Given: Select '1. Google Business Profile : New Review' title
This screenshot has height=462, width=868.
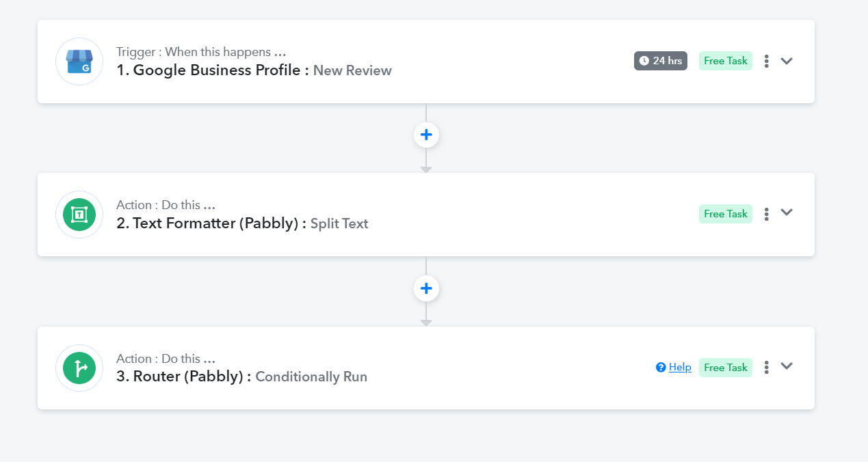Looking at the screenshot, I should click(x=254, y=70).
